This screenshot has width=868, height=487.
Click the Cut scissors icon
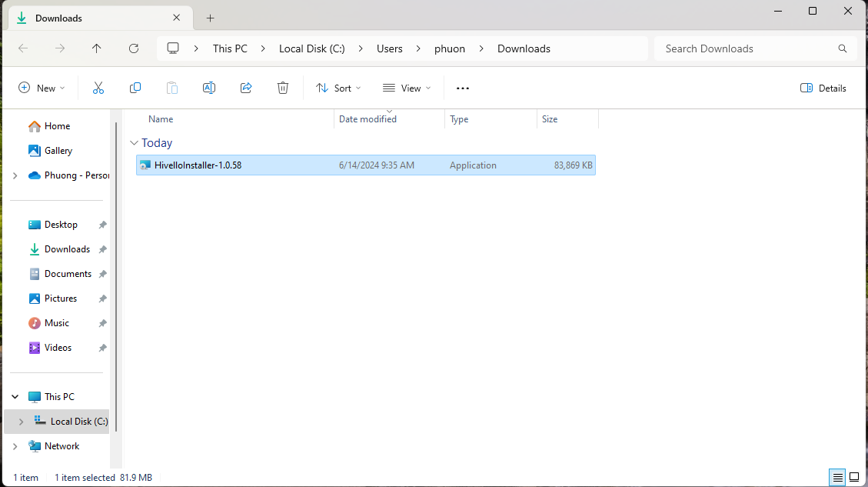pyautogui.click(x=98, y=88)
